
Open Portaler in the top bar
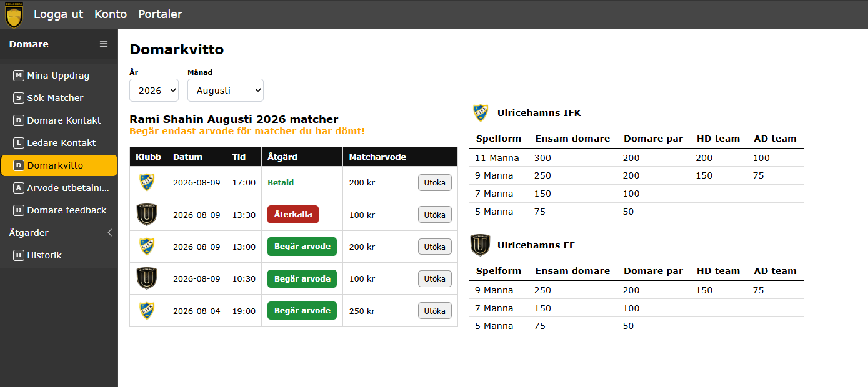(160, 14)
